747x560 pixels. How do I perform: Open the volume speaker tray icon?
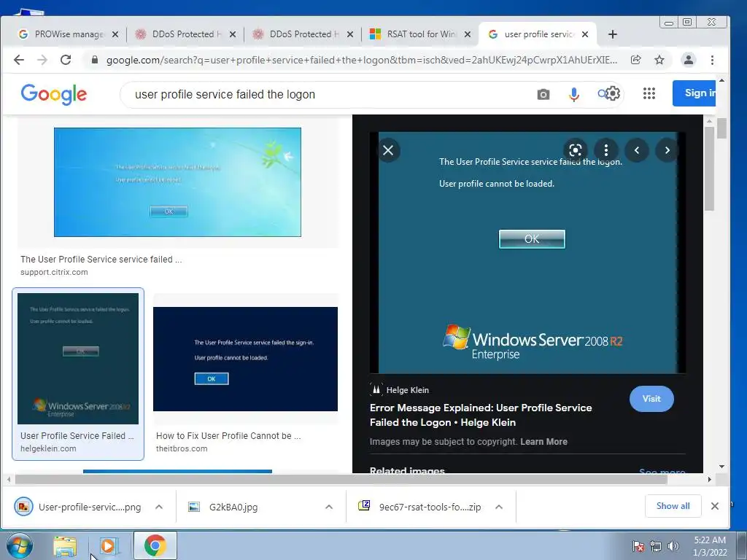pos(673,547)
